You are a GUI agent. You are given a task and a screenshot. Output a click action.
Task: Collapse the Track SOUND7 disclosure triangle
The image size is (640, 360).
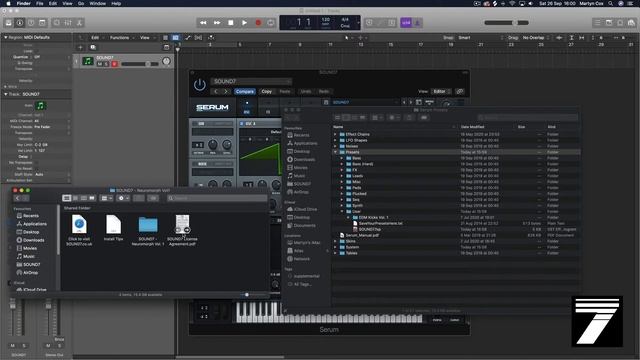coord(6,94)
